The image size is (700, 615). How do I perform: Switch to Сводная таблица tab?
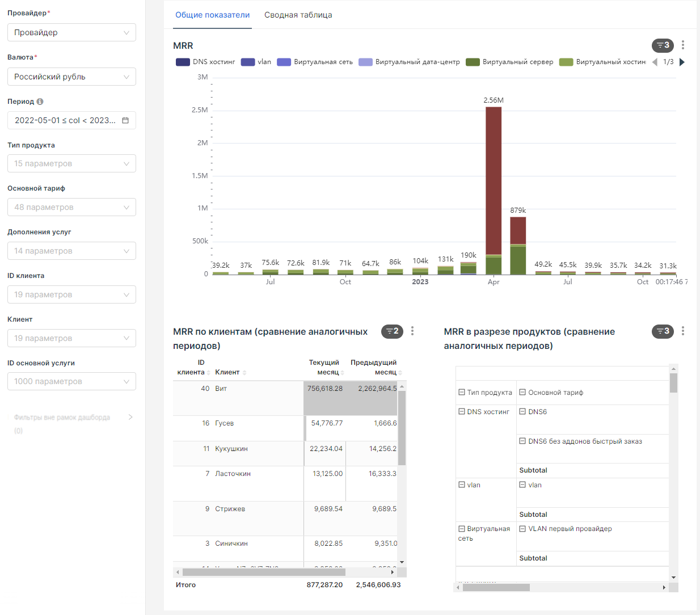tap(298, 15)
